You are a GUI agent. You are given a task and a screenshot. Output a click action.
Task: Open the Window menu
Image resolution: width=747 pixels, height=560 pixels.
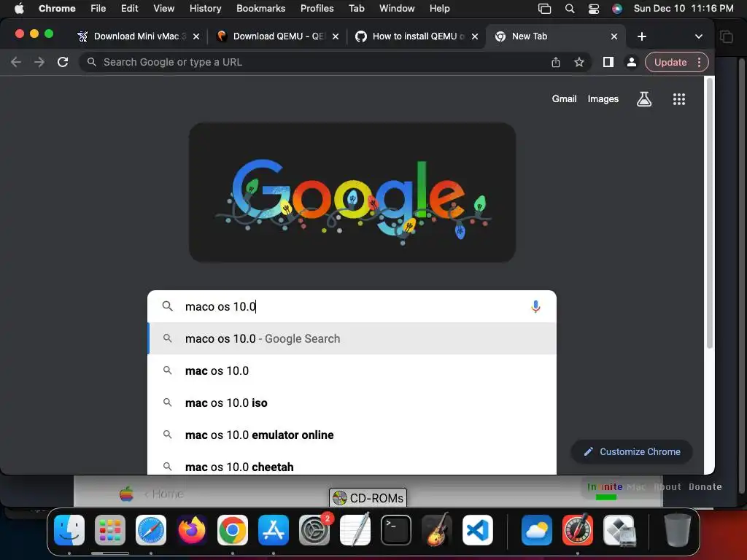point(397,8)
